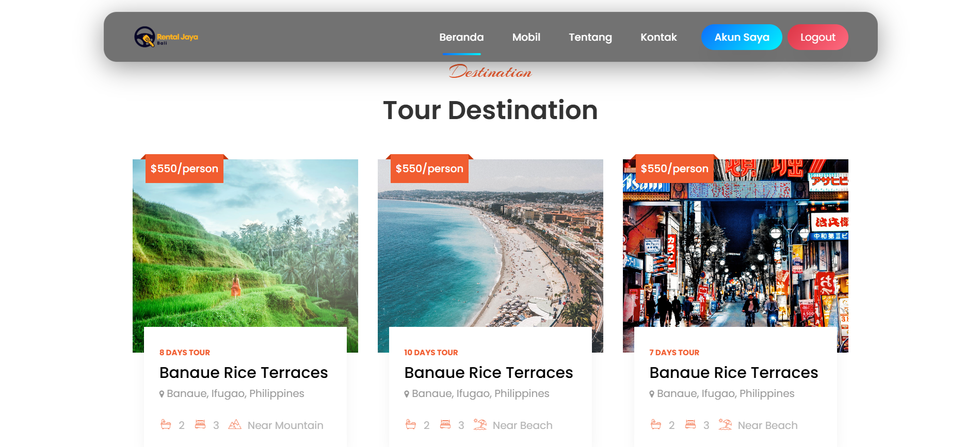Screen dimensions: 980x447
Task: Click the Rental Jaya Bali logo
Action: tap(166, 37)
